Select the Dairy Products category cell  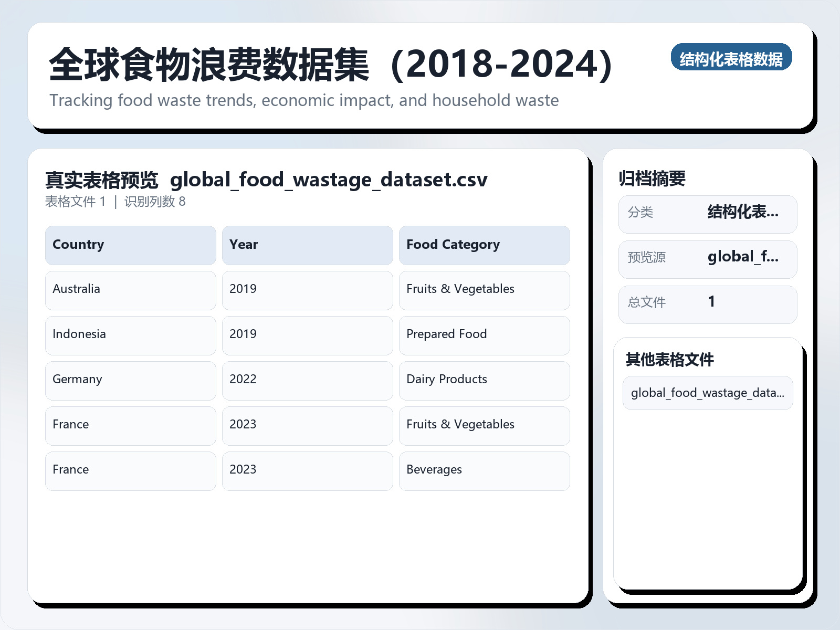[x=446, y=380]
